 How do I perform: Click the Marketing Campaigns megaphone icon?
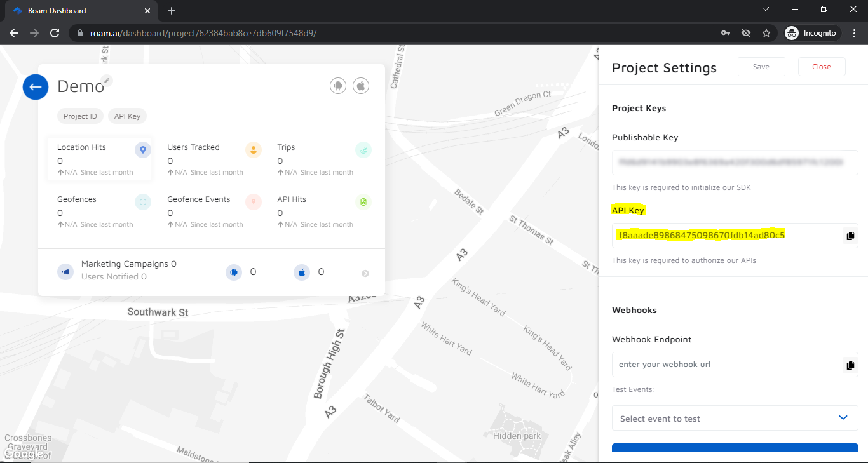coord(65,272)
